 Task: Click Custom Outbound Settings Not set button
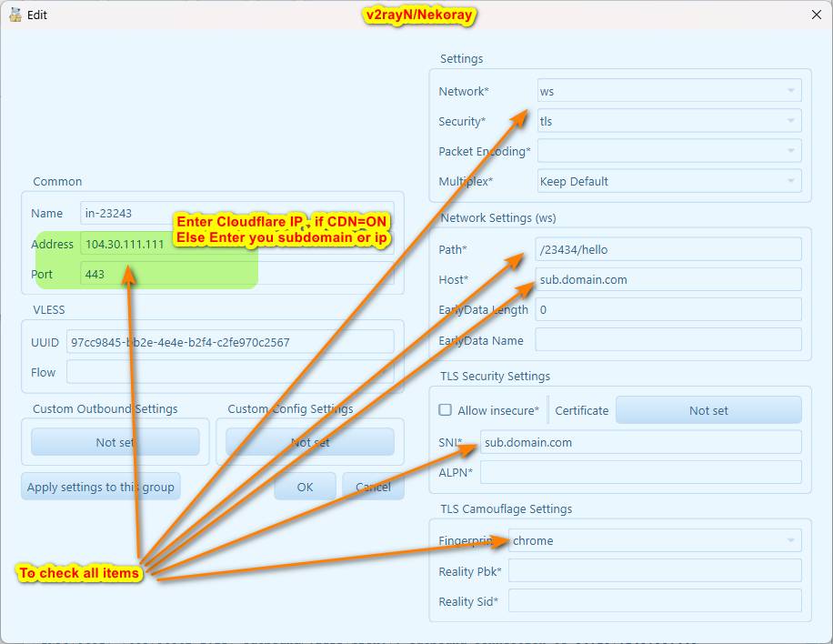pyautogui.click(x=115, y=442)
